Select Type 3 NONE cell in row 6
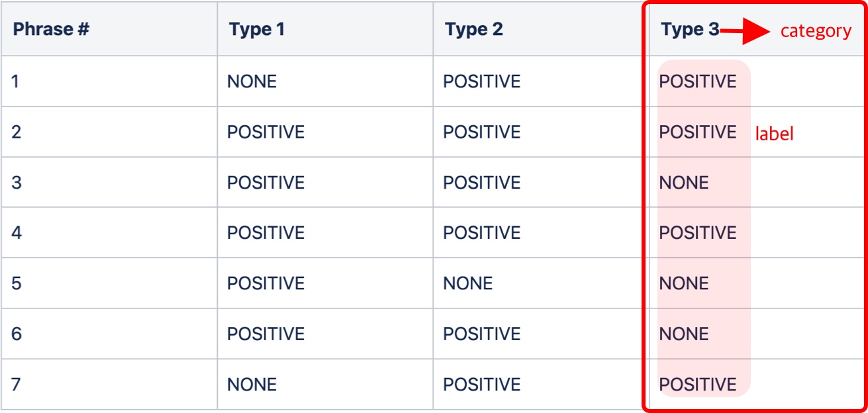This screenshot has width=868, height=413. coord(684,334)
